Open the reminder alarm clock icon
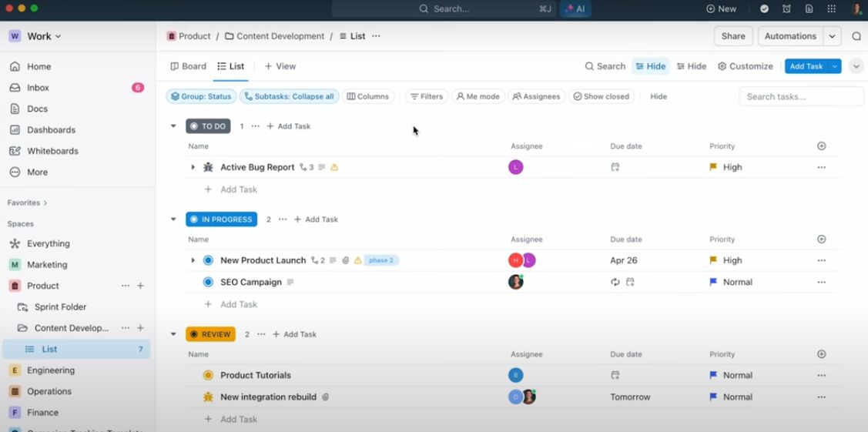This screenshot has width=868, height=432. 786,8
